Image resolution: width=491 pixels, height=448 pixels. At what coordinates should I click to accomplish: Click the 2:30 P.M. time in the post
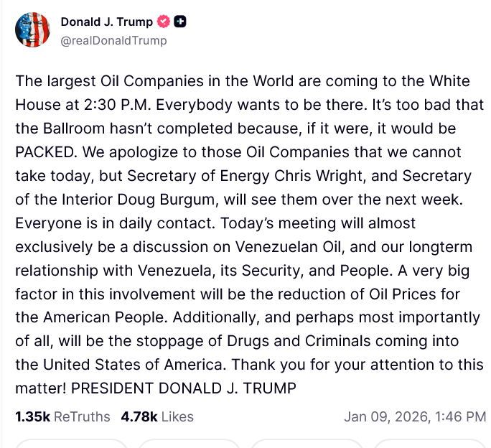117,105
